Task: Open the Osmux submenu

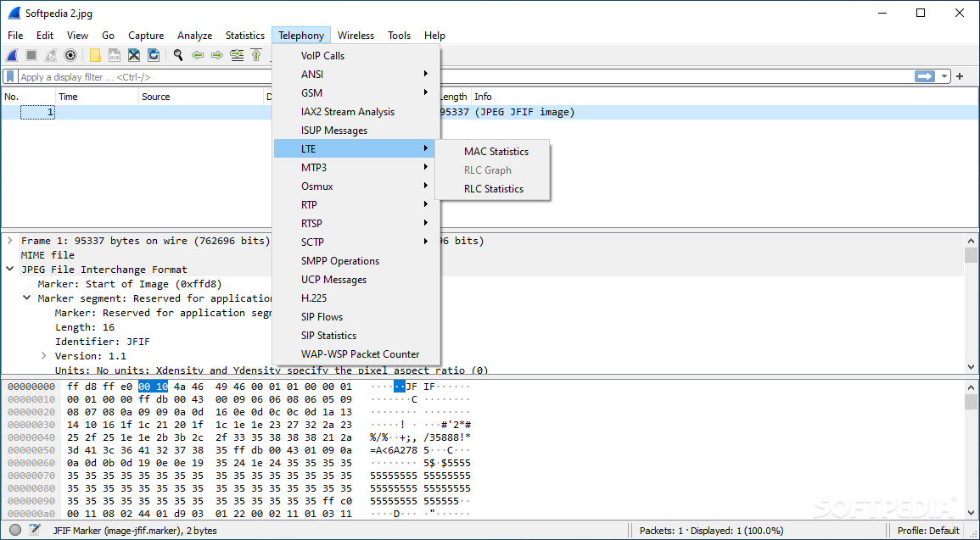Action: (356, 186)
